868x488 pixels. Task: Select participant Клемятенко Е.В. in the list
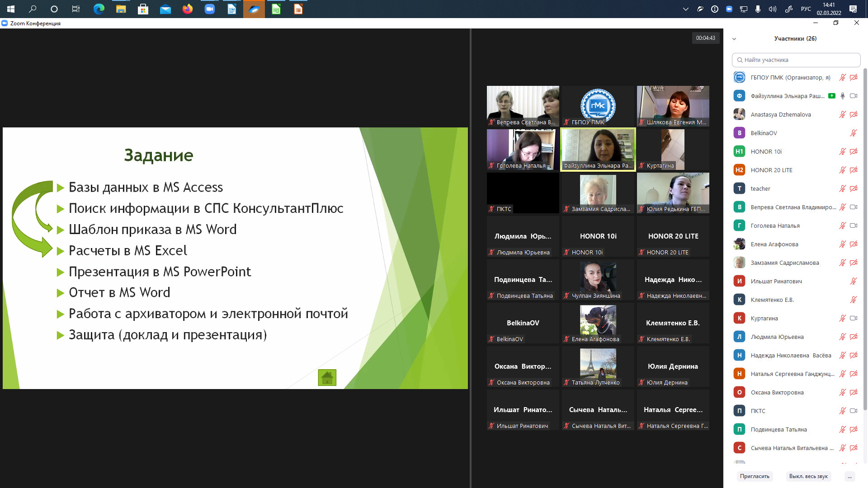(x=796, y=300)
